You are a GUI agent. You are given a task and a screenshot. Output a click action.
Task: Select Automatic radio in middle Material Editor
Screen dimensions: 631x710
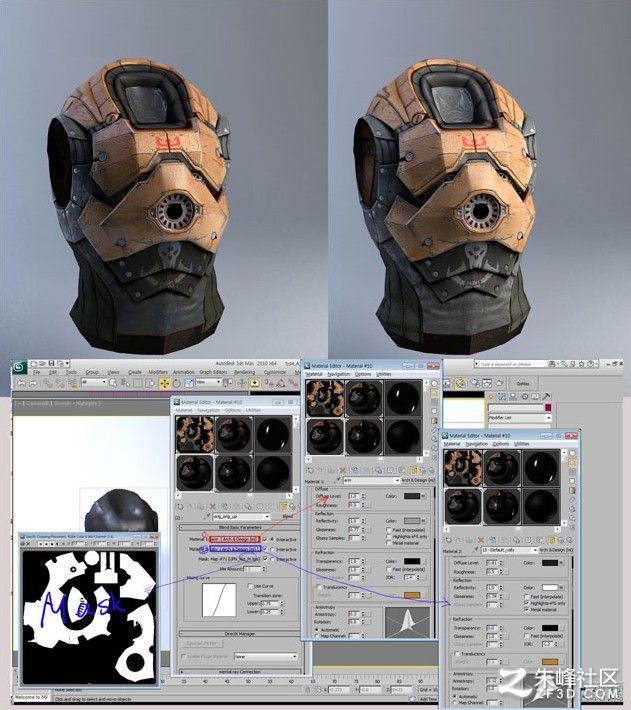pyautogui.click(x=317, y=629)
